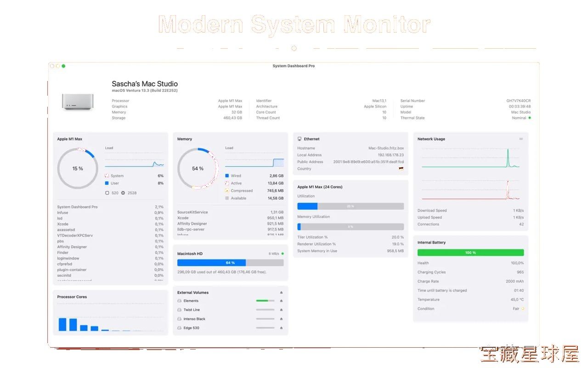Viewport: 588px width, 368px height.
Task: Click the CPU 15 % gauge
Action: [x=78, y=168]
